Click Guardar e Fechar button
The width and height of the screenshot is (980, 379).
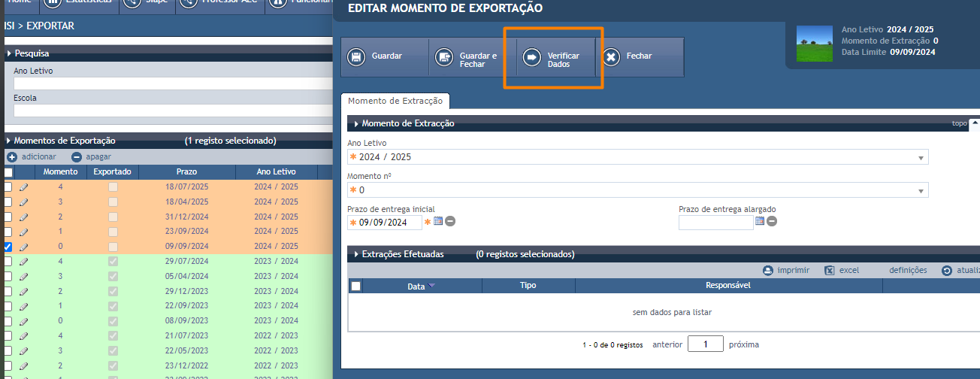pos(473,57)
